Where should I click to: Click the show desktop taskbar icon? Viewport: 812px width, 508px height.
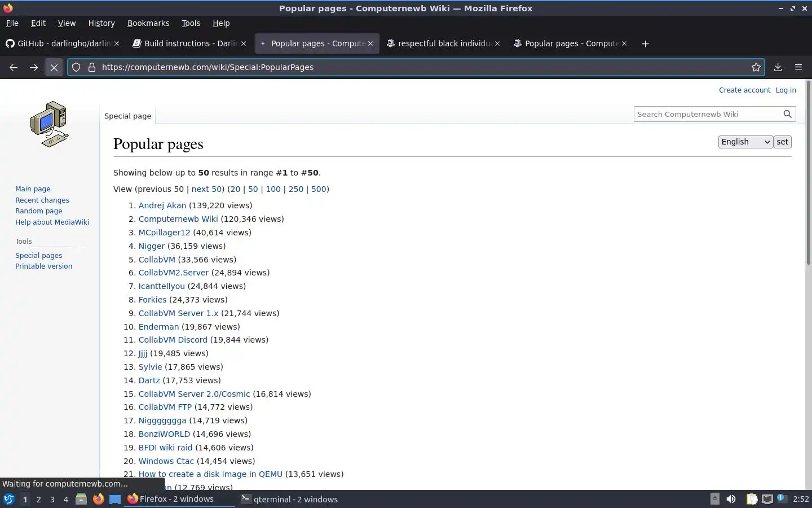[115, 499]
